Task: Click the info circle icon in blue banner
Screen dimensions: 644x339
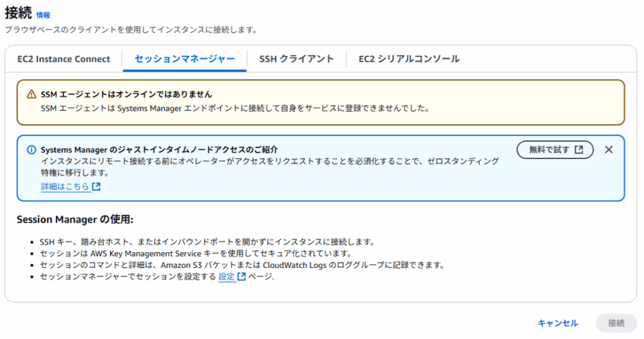Action: tap(31, 150)
